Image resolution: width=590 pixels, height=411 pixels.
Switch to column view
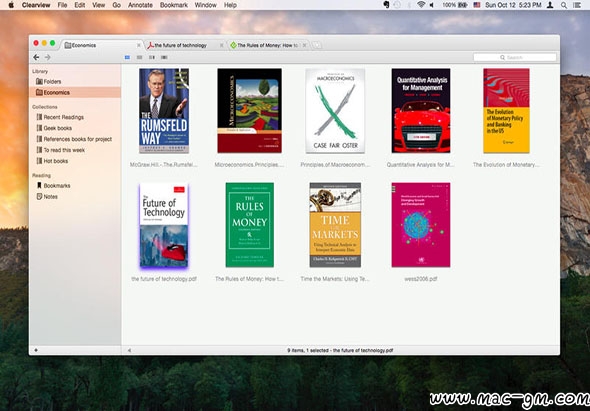(152, 57)
